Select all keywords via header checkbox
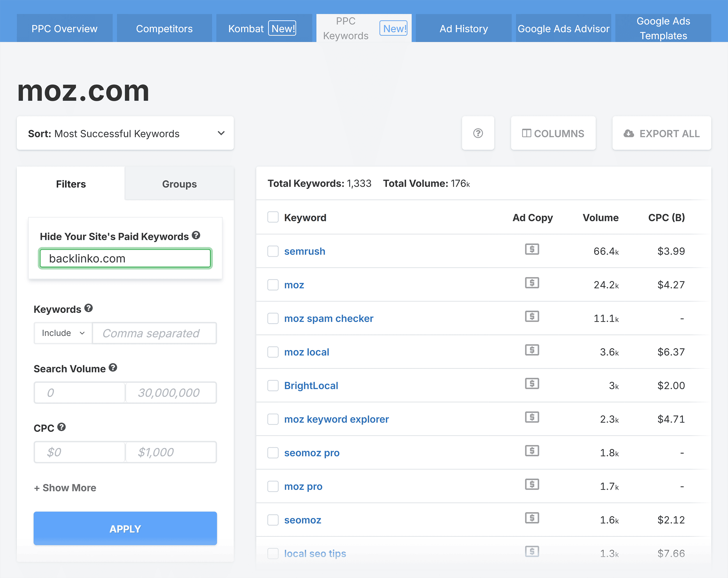The width and height of the screenshot is (728, 578). click(273, 217)
